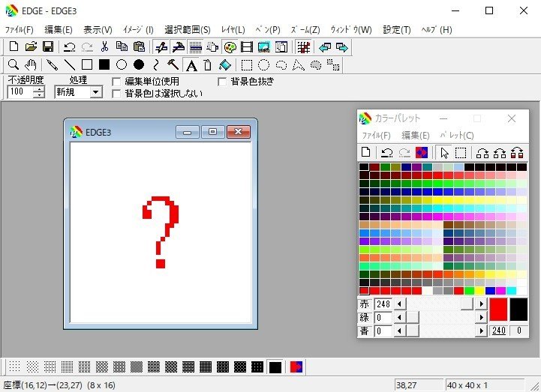541x392 pixels.
Task: Open パレット(C) menu in カラーパレット window
Action: pos(456,136)
